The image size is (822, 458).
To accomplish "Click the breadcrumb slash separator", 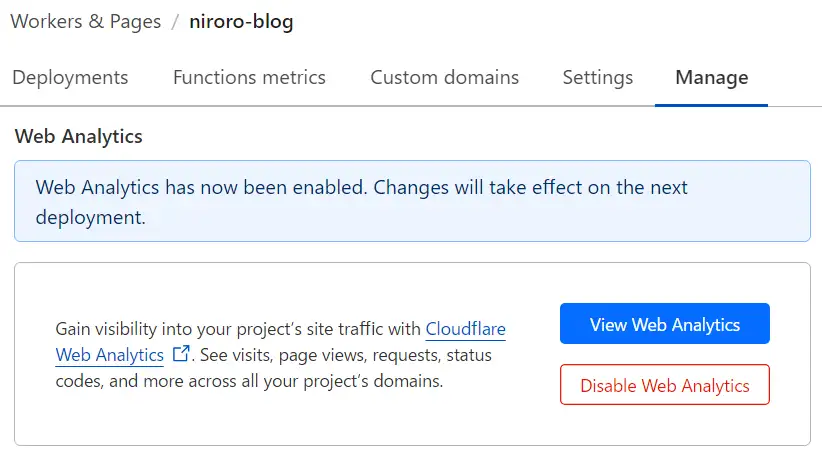I will [175, 22].
